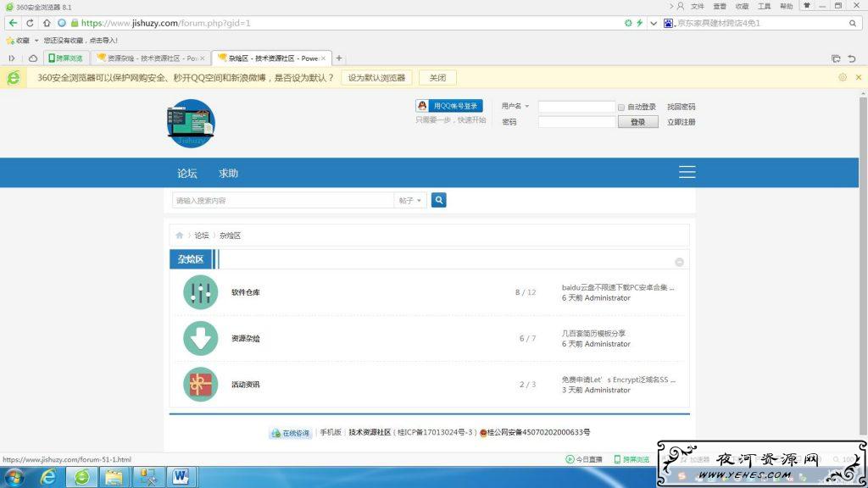Open the 帖子 search type dropdown
This screenshot has width=868, height=488.
point(410,200)
